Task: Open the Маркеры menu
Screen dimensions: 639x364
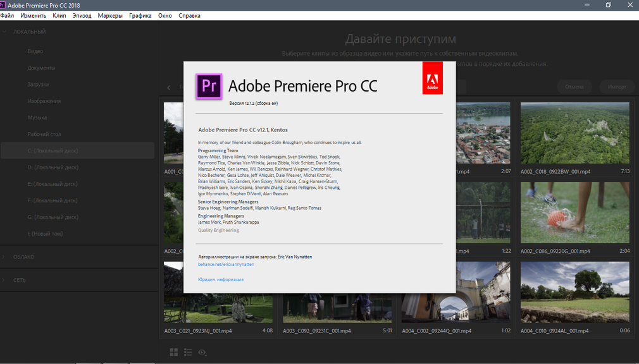Action: click(x=110, y=15)
